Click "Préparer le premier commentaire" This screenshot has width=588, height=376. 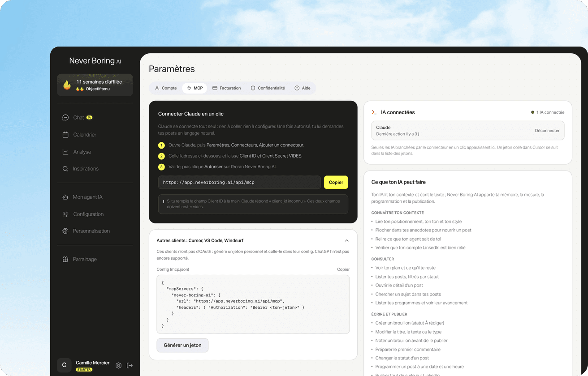click(408, 349)
